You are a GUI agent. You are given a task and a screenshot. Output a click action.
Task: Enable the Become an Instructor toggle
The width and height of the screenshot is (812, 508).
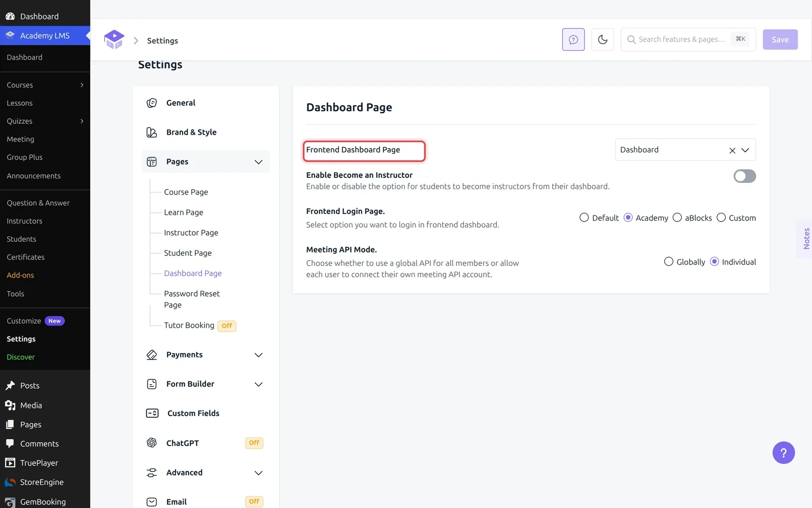(x=745, y=176)
